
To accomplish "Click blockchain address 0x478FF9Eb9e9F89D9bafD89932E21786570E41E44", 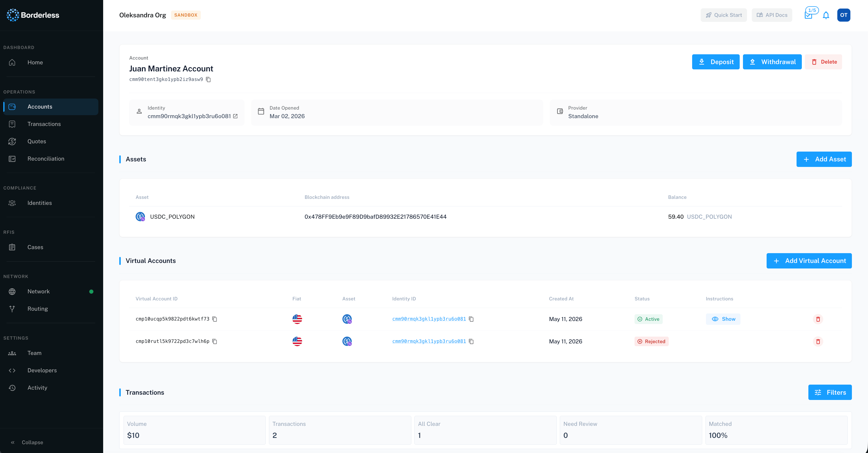I will pyautogui.click(x=375, y=216).
